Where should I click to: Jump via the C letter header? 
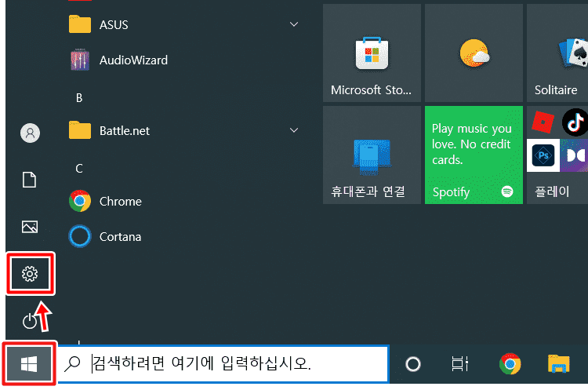(x=79, y=169)
